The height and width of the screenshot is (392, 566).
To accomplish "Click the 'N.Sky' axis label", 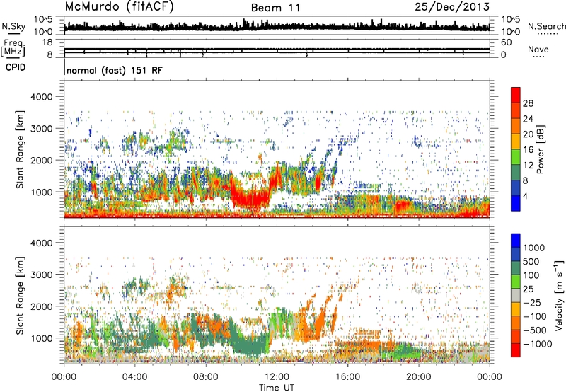I will [13, 26].
